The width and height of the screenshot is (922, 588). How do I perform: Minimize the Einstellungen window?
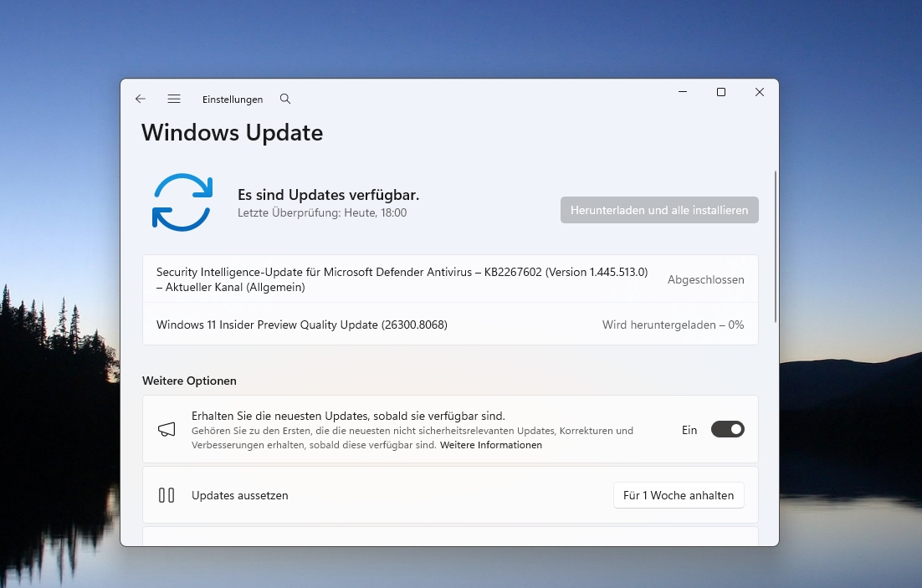coord(683,92)
